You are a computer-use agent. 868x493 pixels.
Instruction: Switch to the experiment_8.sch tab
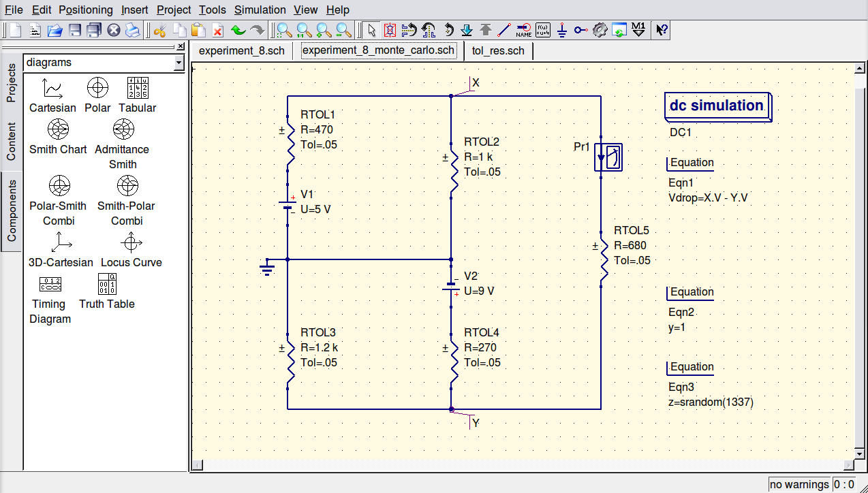[x=242, y=51]
